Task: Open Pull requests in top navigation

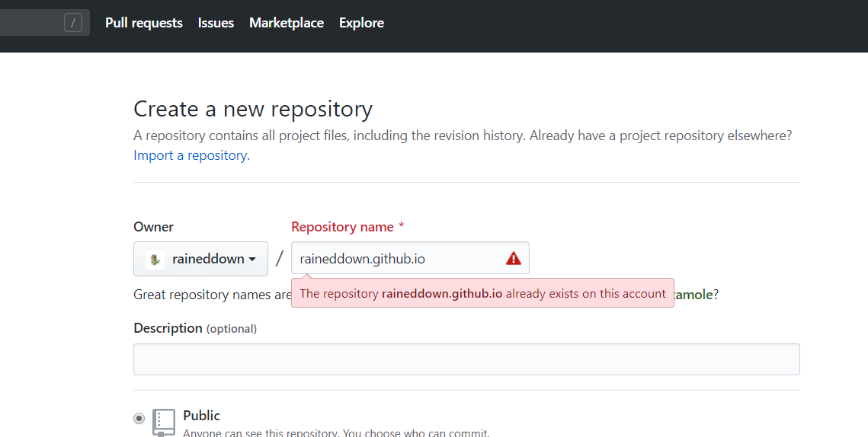Action: coord(144,23)
